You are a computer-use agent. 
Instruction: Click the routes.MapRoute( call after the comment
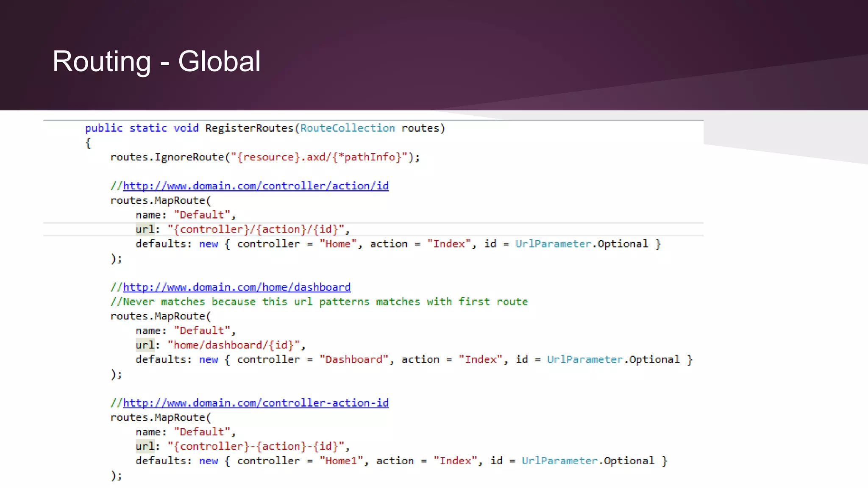tap(161, 316)
